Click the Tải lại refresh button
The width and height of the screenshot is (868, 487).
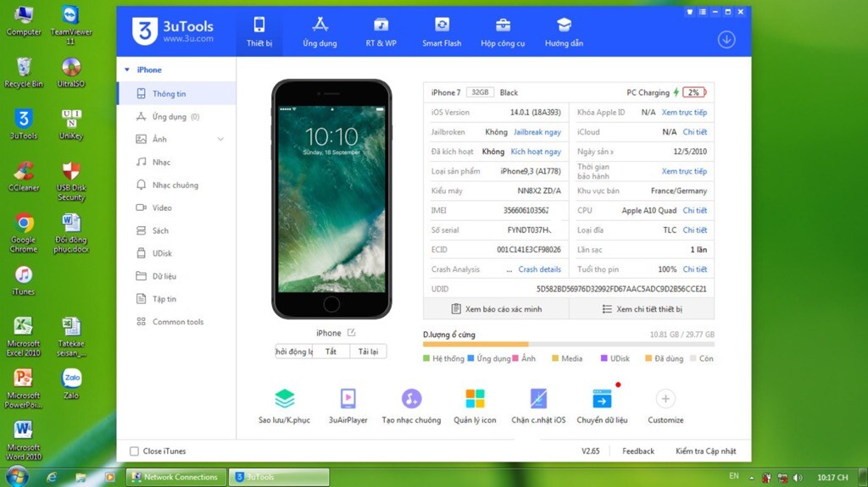(368, 351)
